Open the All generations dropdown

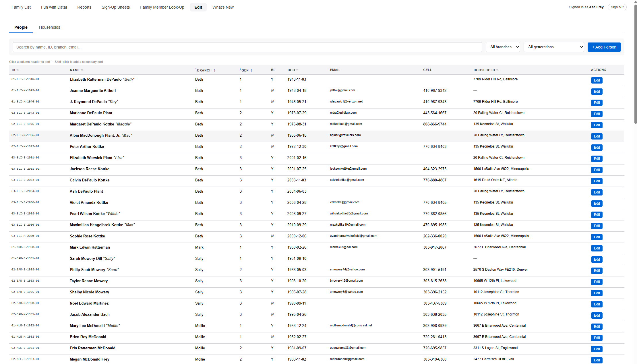tap(554, 47)
